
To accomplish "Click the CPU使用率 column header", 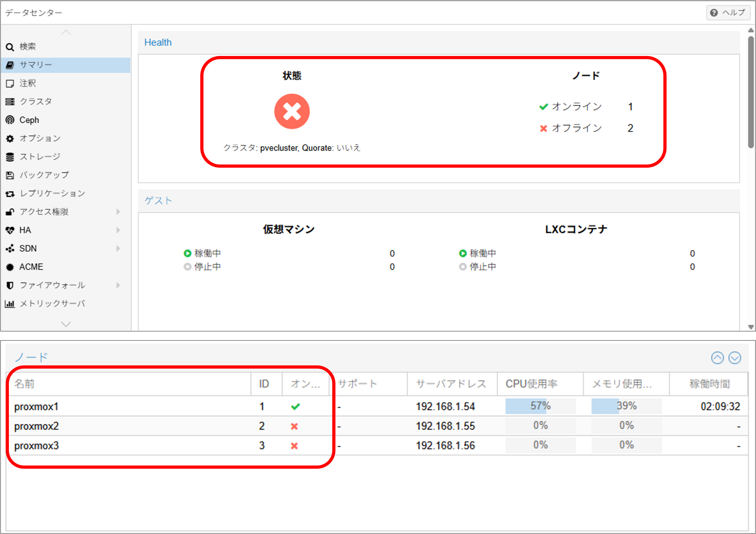I will pyautogui.click(x=531, y=384).
